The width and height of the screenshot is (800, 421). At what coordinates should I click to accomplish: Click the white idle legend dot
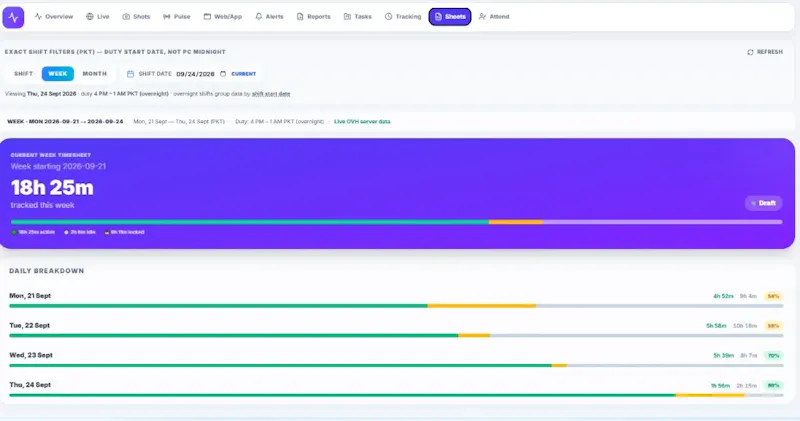(x=66, y=232)
